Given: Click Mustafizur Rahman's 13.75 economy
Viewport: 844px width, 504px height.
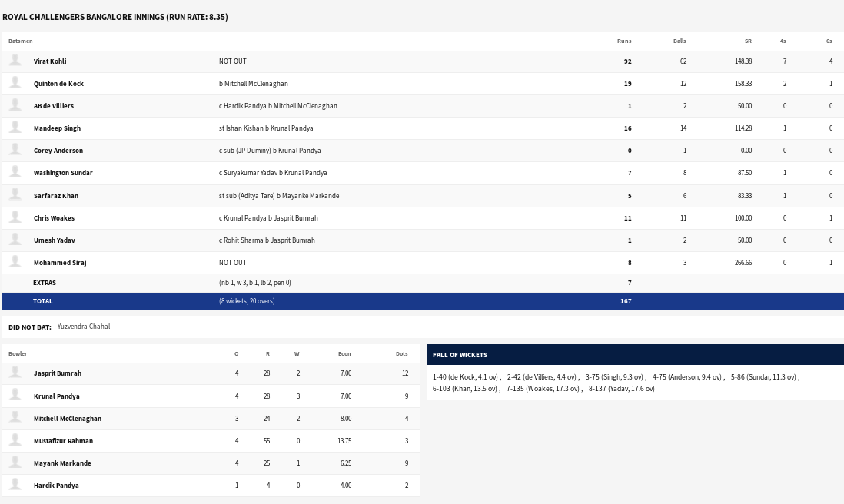Looking at the screenshot, I should (344, 441).
